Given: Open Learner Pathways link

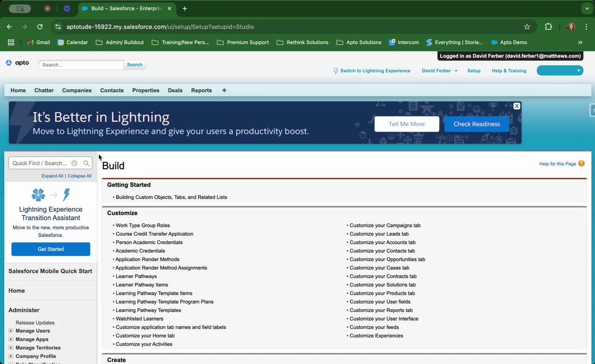Looking at the screenshot, I should pyautogui.click(x=136, y=276).
